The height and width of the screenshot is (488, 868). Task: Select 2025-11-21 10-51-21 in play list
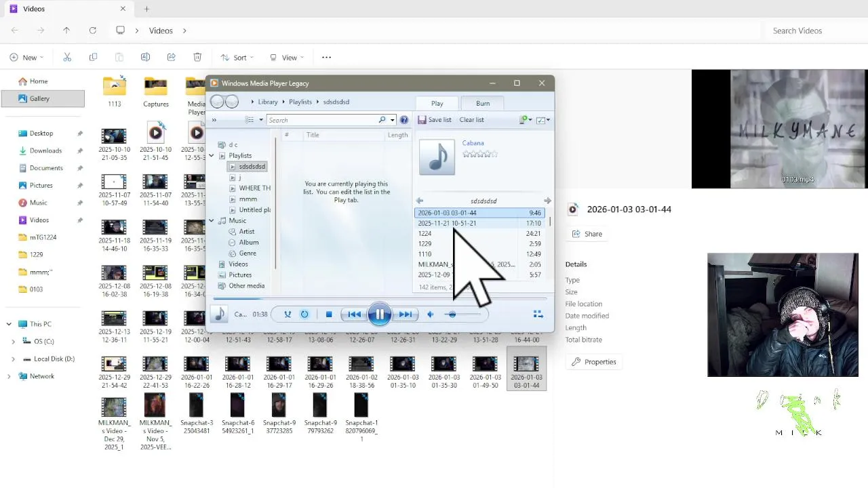click(479, 223)
